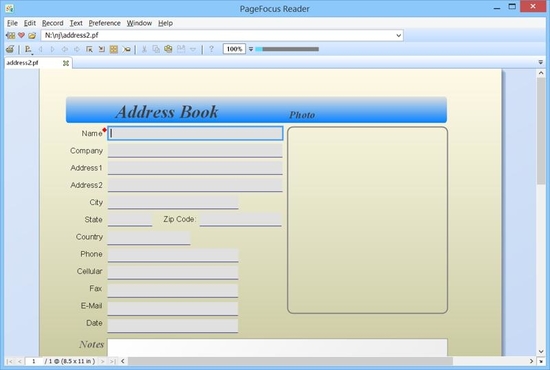Viewport: 550px width, 370px height.
Task: Click the Notes text area
Action: pos(277,347)
